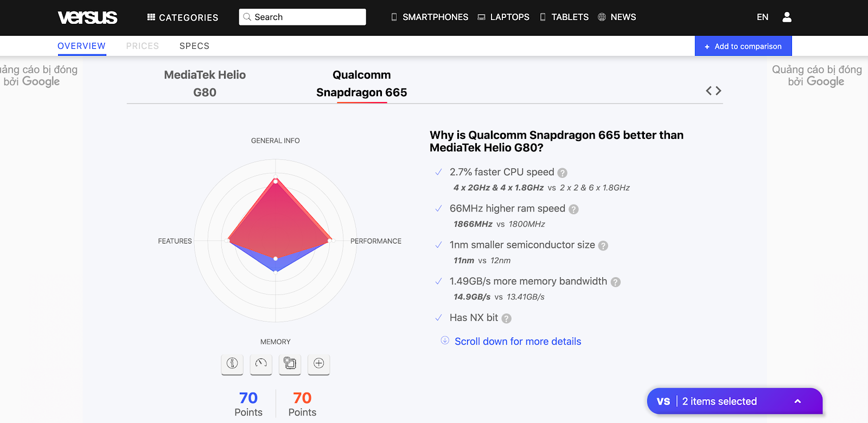Viewport: 868px width, 423px height.
Task: Open the Categories menu
Action: coord(183,17)
